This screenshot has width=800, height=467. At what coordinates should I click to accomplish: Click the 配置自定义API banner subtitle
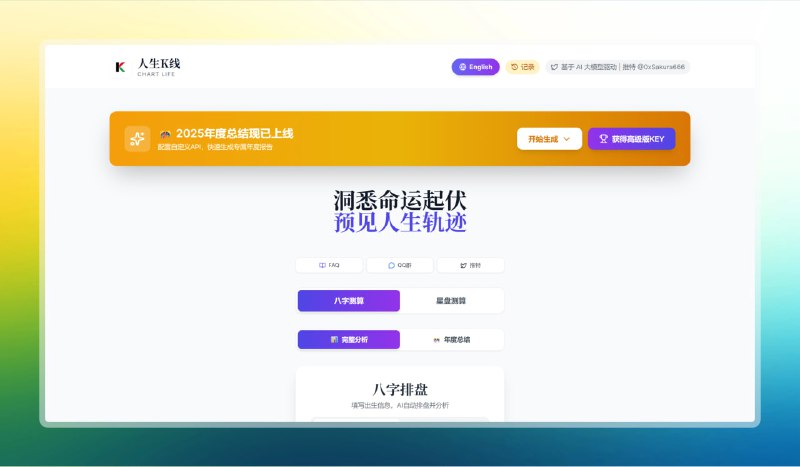[215, 147]
